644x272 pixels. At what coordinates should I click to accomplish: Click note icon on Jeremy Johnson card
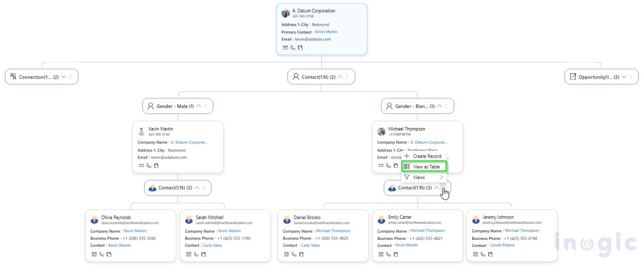pyautogui.click(x=490, y=254)
